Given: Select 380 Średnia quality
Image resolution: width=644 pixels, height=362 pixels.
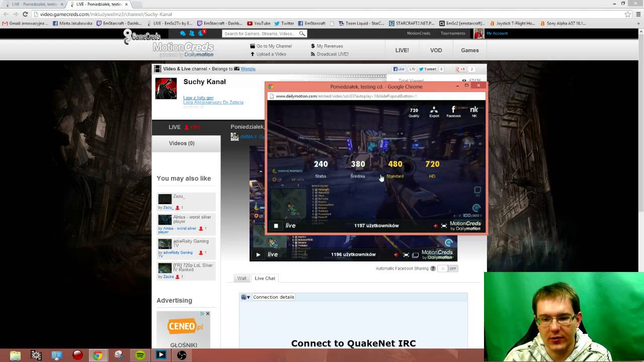Looking at the screenshot, I should 358,169.
